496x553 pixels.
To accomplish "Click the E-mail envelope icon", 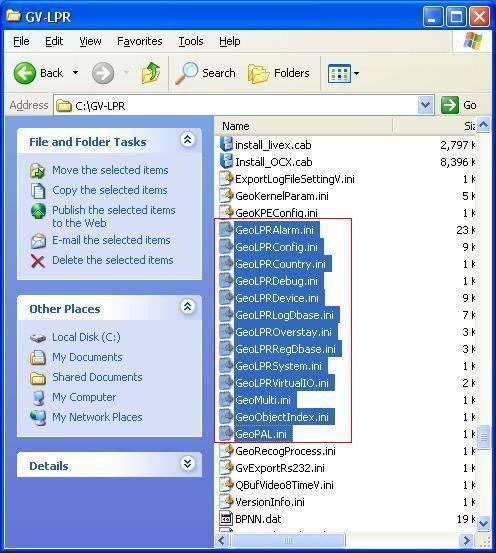I will (38, 241).
